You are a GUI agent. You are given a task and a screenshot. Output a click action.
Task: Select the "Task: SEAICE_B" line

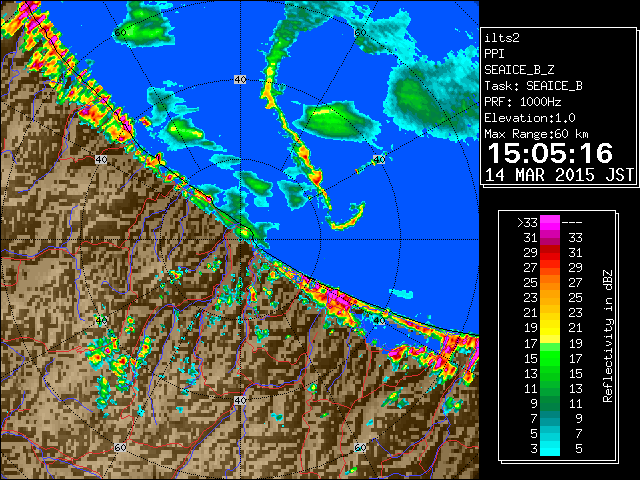coord(533,86)
